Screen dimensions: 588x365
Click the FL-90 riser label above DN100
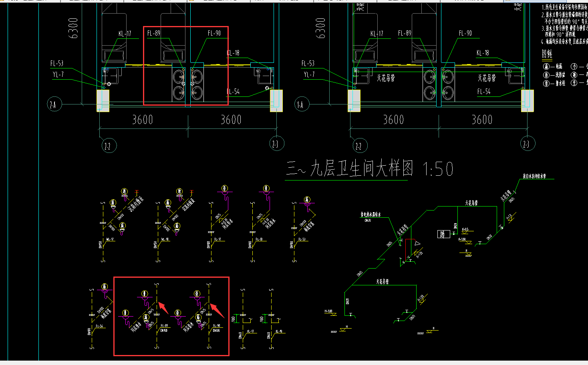(216, 326)
